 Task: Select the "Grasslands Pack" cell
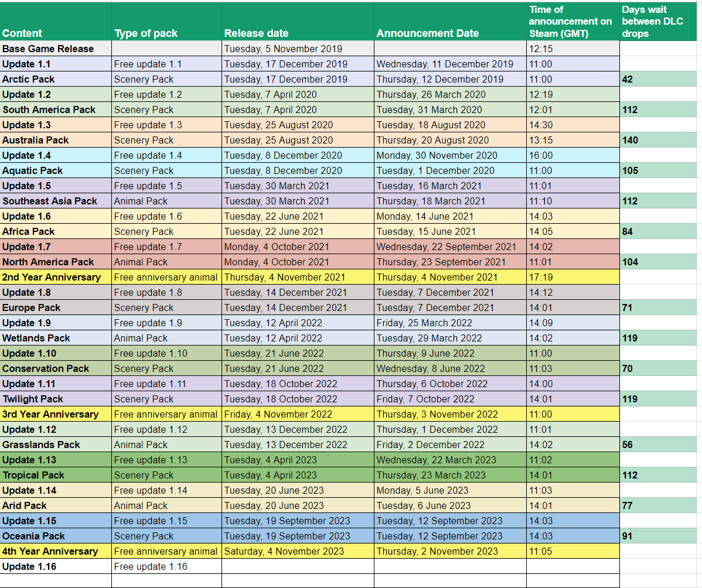coord(56,445)
